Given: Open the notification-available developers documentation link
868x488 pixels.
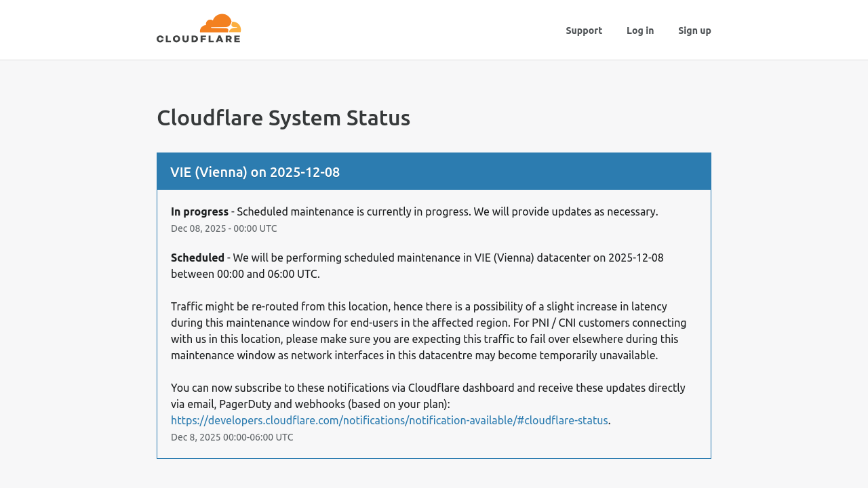Looking at the screenshot, I should tap(389, 419).
